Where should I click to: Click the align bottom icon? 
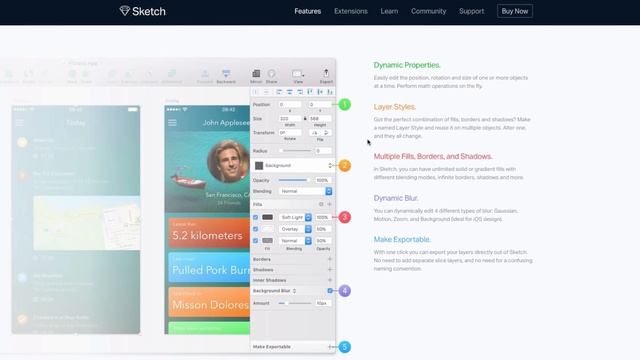point(330,92)
